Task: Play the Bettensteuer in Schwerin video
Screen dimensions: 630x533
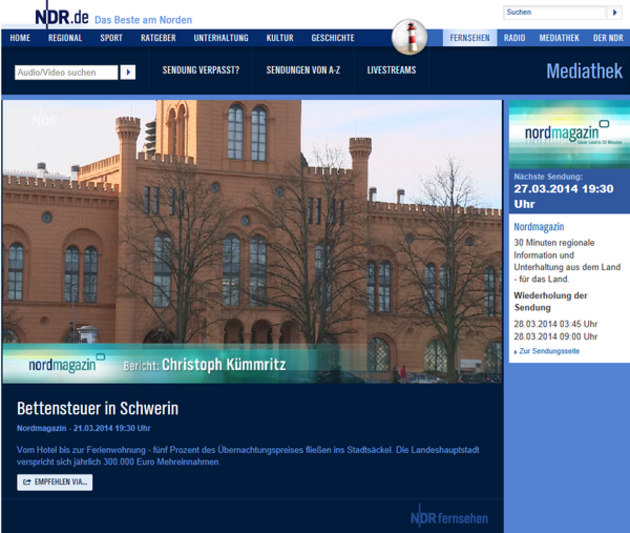Action: pos(252,240)
